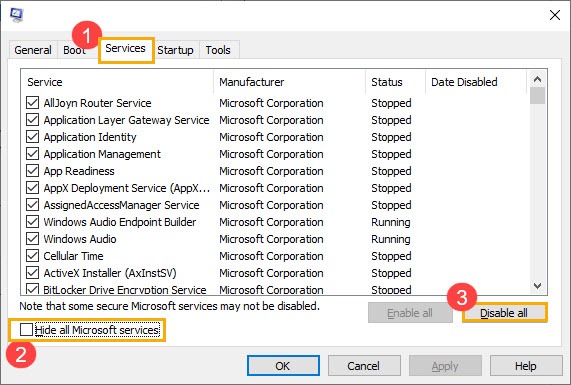571x385 pixels.
Task: Open the Startup tab
Action: coord(176,50)
